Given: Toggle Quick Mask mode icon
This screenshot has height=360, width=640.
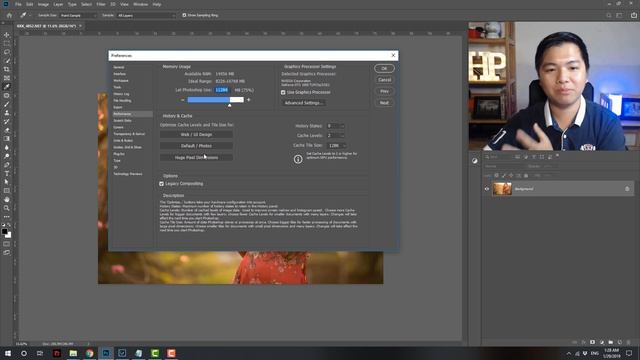Looking at the screenshot, I should [x=7, y=244].
